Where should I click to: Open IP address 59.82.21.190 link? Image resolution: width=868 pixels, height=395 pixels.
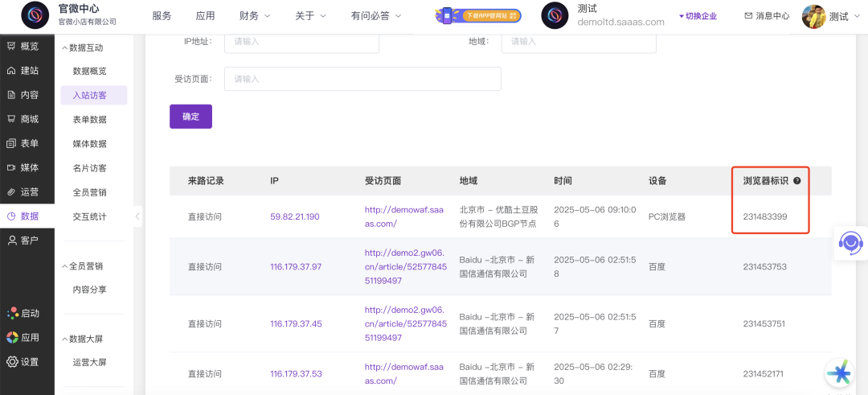click(295, 216)
